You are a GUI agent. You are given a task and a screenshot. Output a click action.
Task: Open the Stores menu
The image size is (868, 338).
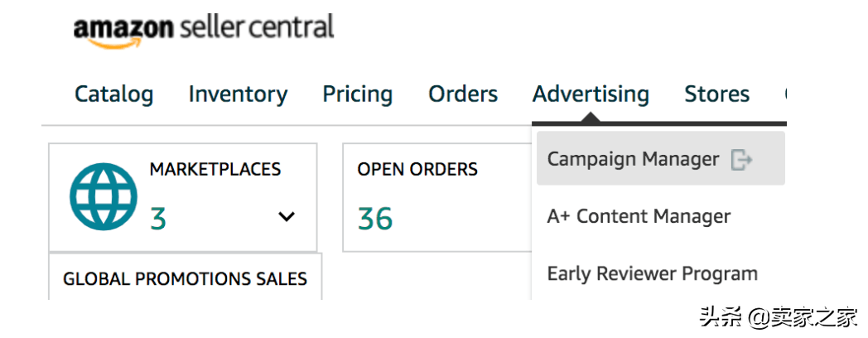(717, 94)
